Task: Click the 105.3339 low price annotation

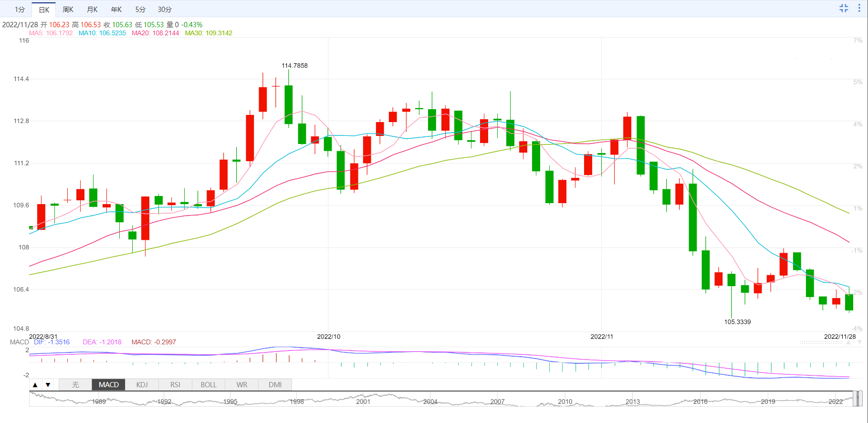Action: (x=737, y=322)
